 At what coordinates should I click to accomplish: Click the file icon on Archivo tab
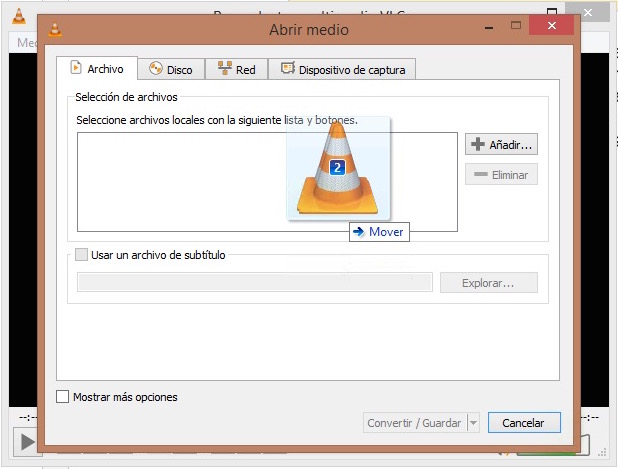76,67
